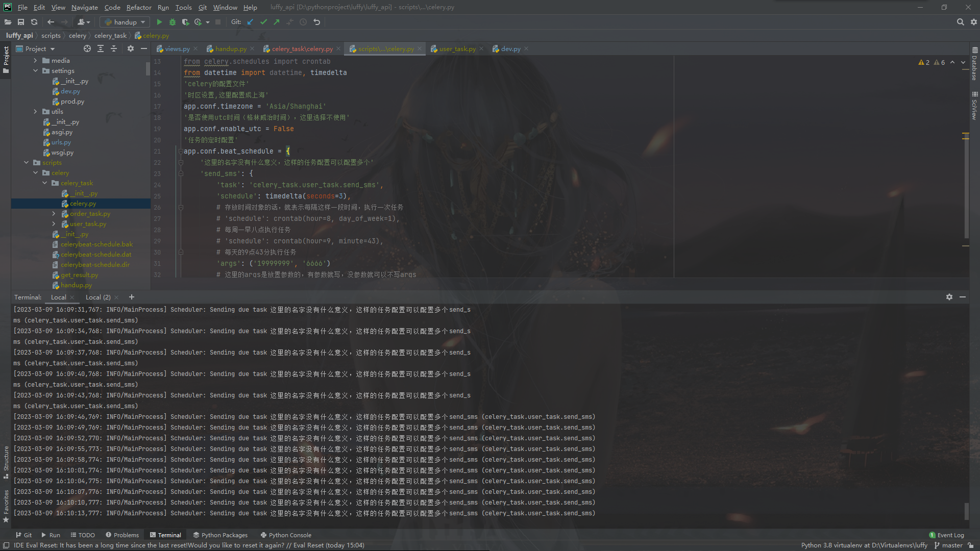The height and width of the screenshot is (551, 980).
Task: Open Python Console tool window
Action: click(x=286, y=535)
